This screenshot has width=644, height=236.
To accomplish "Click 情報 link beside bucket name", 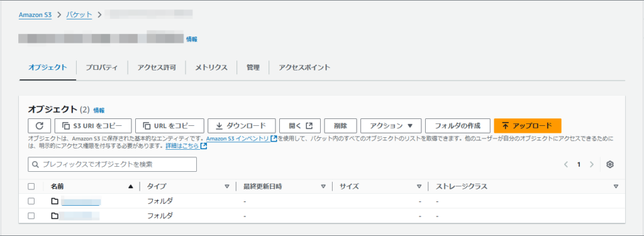I will tap(191, 39).
